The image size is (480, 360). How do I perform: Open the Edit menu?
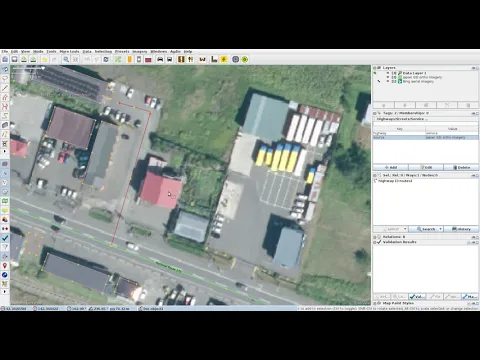point(14,52)
